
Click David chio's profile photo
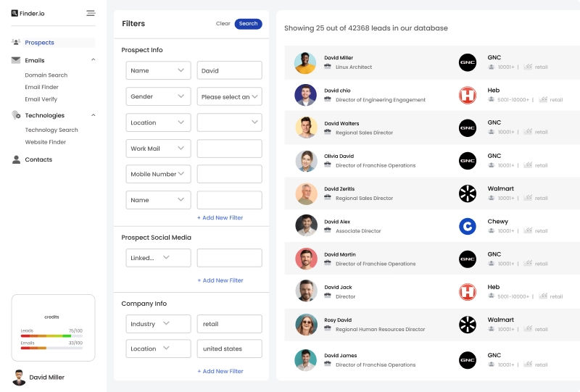coord(305,95)
